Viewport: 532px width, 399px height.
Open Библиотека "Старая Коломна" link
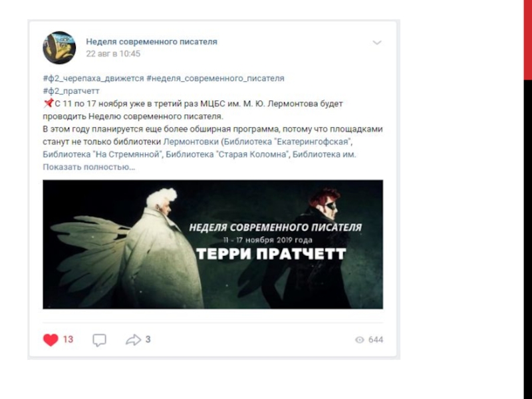227,154
